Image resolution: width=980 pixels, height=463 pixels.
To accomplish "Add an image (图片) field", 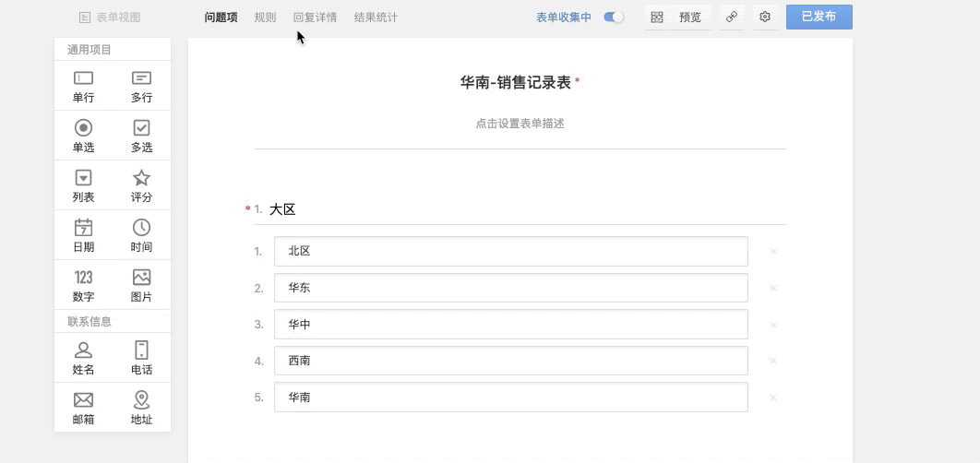I will (141, 285).
